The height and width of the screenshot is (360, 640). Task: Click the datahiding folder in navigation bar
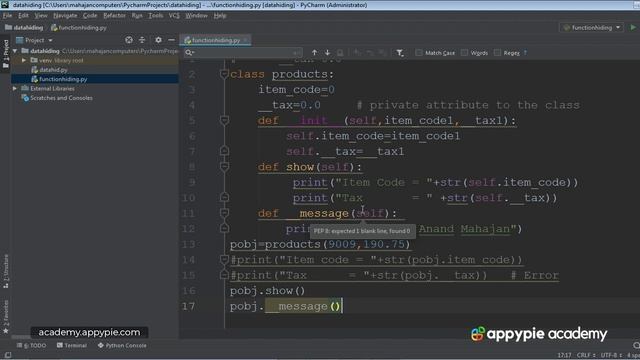tap(24, 28)
